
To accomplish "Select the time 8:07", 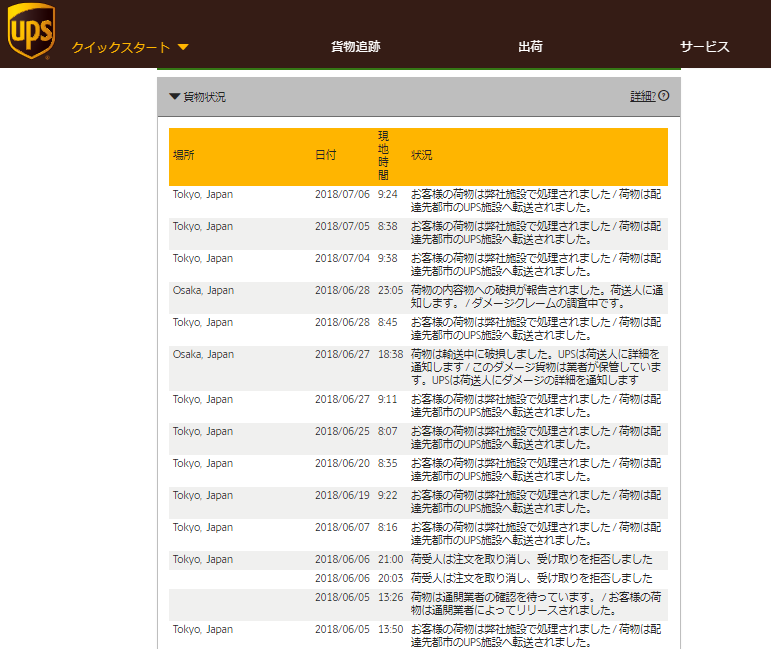I will 387,431.
